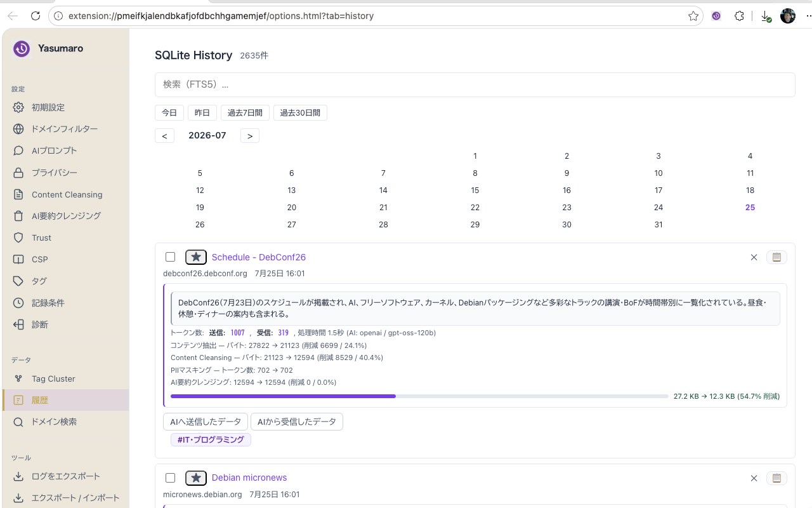The image size is (812, 508).
Task: Filter history to 今日
Action: tap(169, 113)
